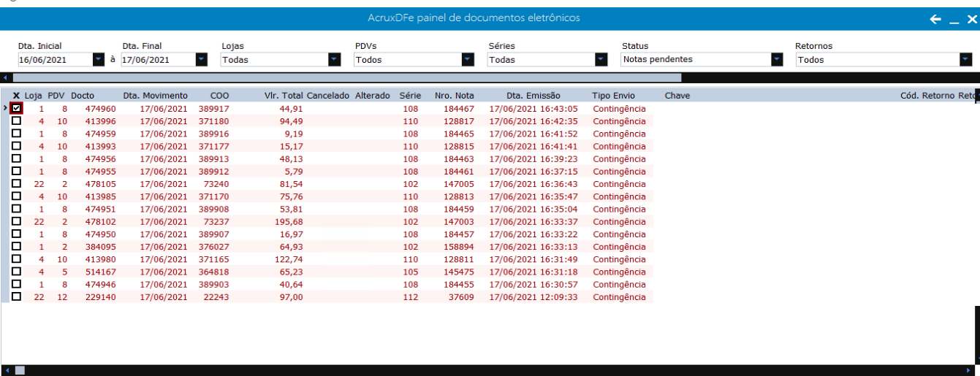This screenshot has height=376, width=980.
Task: Select the checkbox for Docto 229140
Action: pos(17,297)
